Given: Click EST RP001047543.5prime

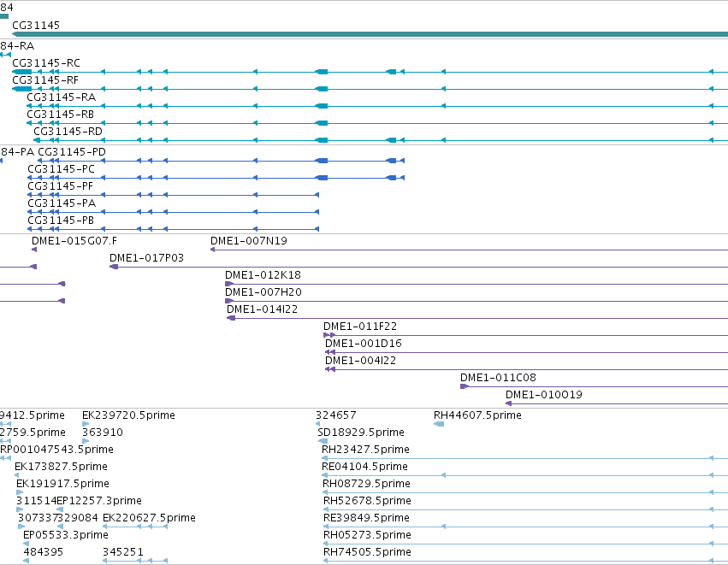Looking at the screenshot, I should 56,450.
